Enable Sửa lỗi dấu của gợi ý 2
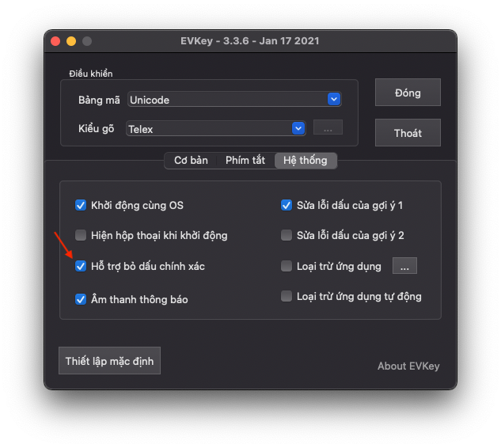 coord(287,235)
